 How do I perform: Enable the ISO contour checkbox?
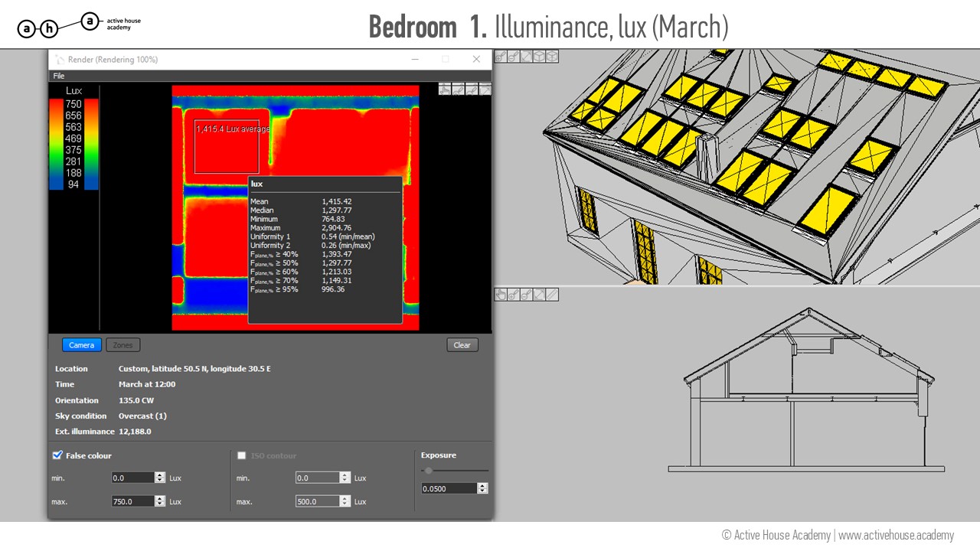242,455
